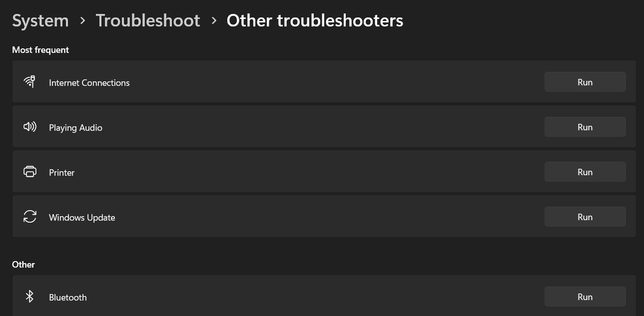Select the Internet Connections row
This screenshot has width=644, height=316.
click(x=300, y=81)
